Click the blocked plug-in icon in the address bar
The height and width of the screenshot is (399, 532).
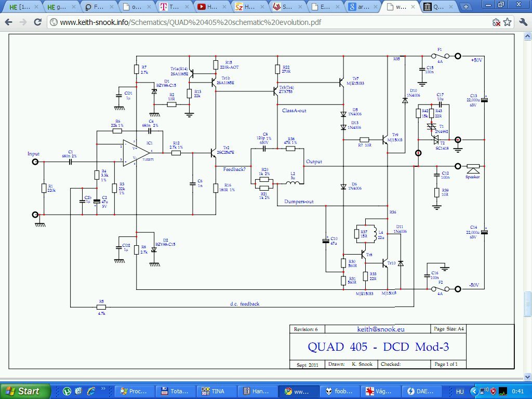(x=496, y=22)
